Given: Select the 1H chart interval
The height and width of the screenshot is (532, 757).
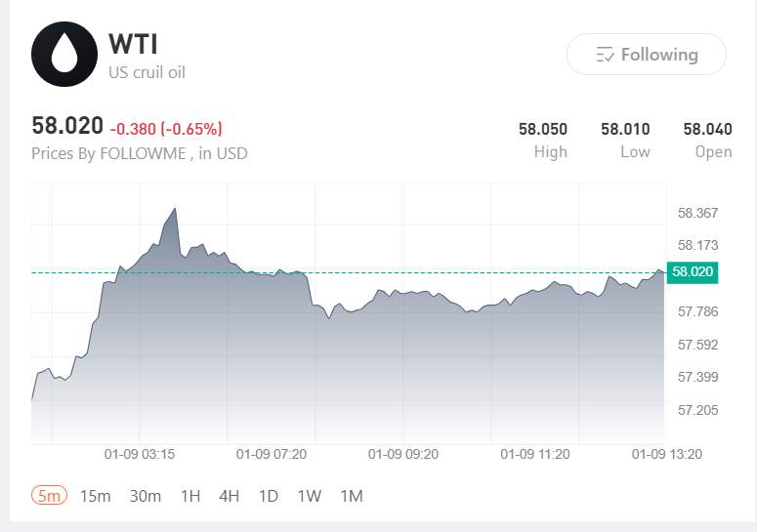Looking at the screenshot, I should (x=190, y=496).
